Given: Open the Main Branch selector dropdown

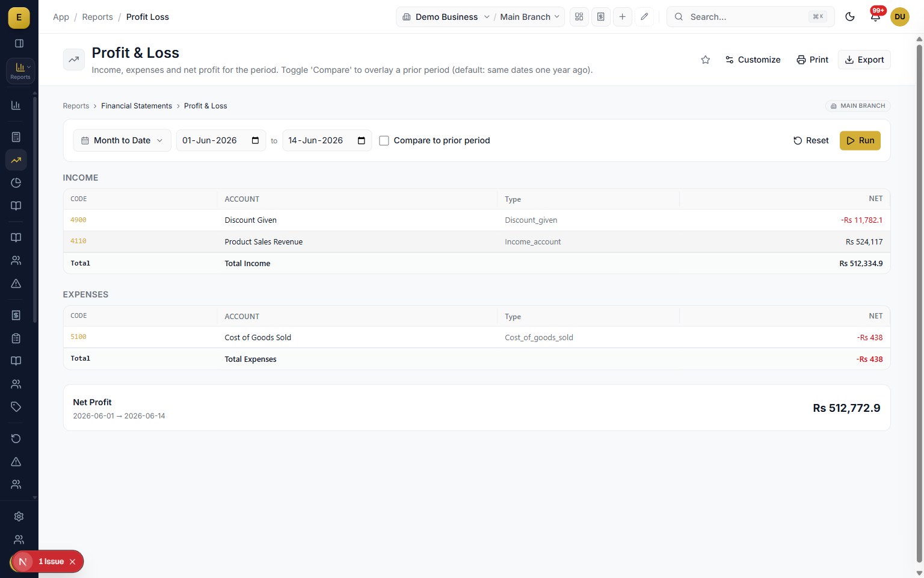Looking at the screenshot, I should click(x=530, y=17).
